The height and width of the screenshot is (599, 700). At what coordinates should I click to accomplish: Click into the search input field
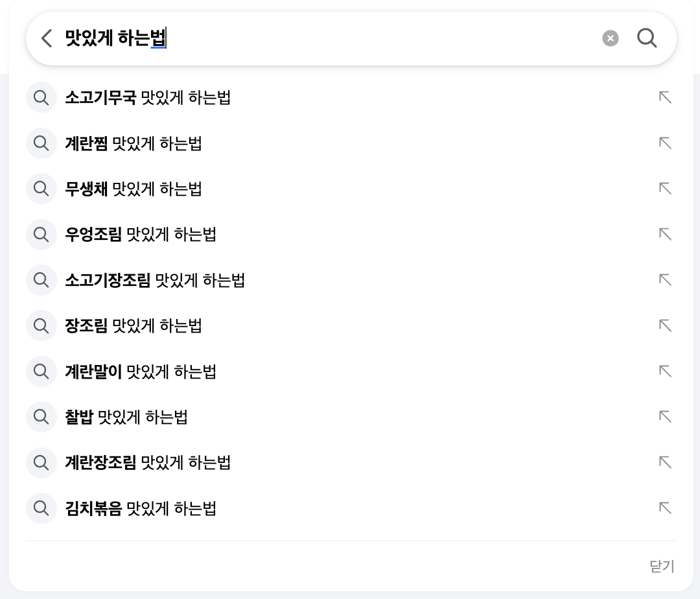pos(331,38)
